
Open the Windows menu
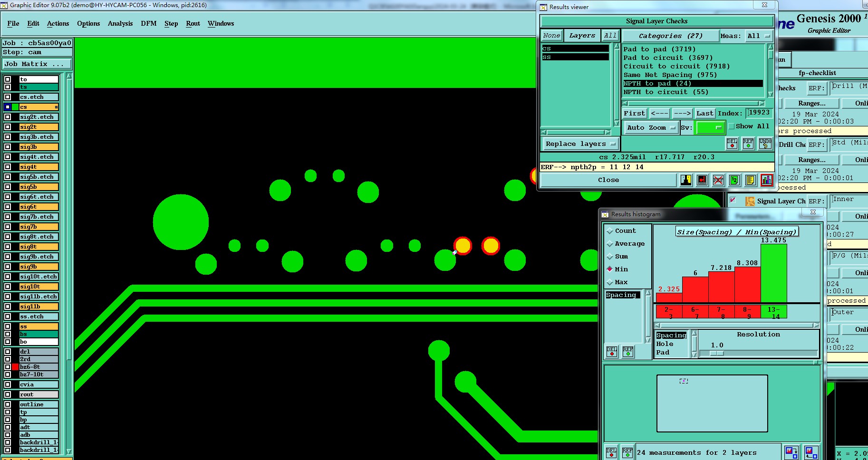(221, 24)
